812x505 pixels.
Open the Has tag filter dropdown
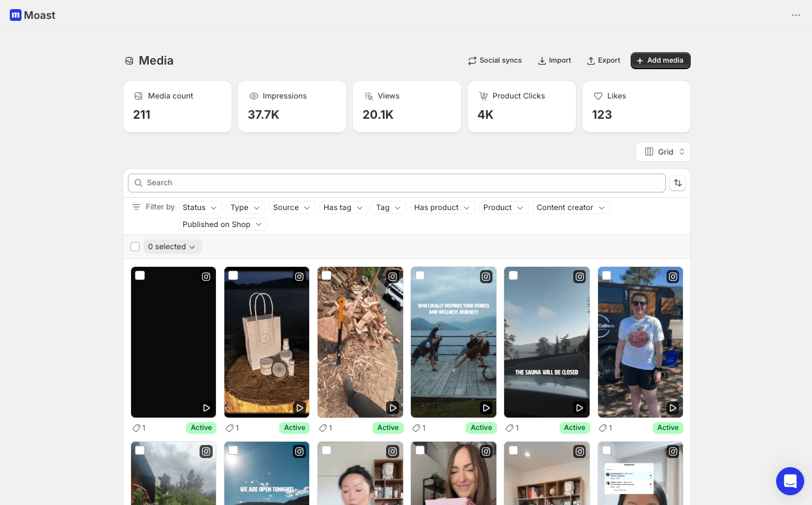[344, 207]
